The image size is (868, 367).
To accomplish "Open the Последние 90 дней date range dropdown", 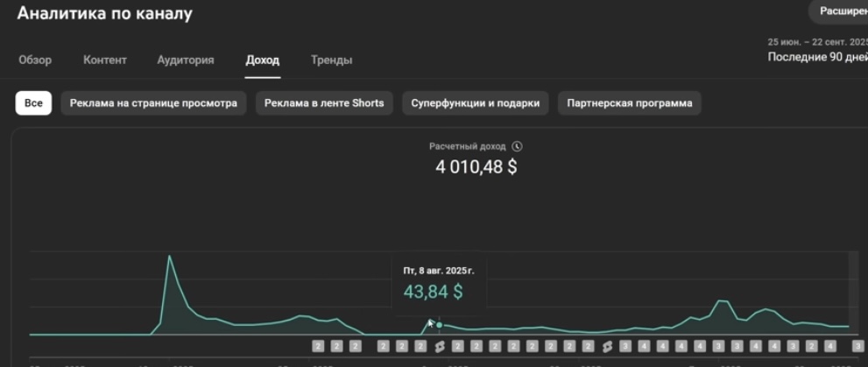I will (x=816, y=57).
